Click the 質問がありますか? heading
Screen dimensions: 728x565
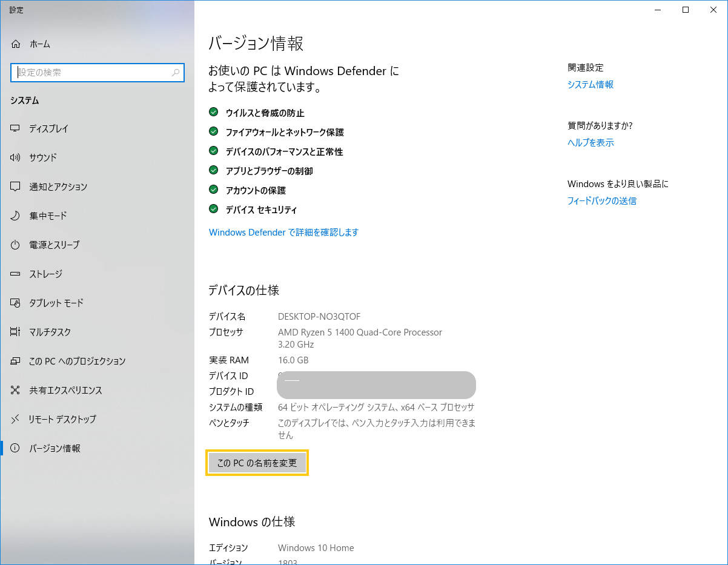pos(600,126)
